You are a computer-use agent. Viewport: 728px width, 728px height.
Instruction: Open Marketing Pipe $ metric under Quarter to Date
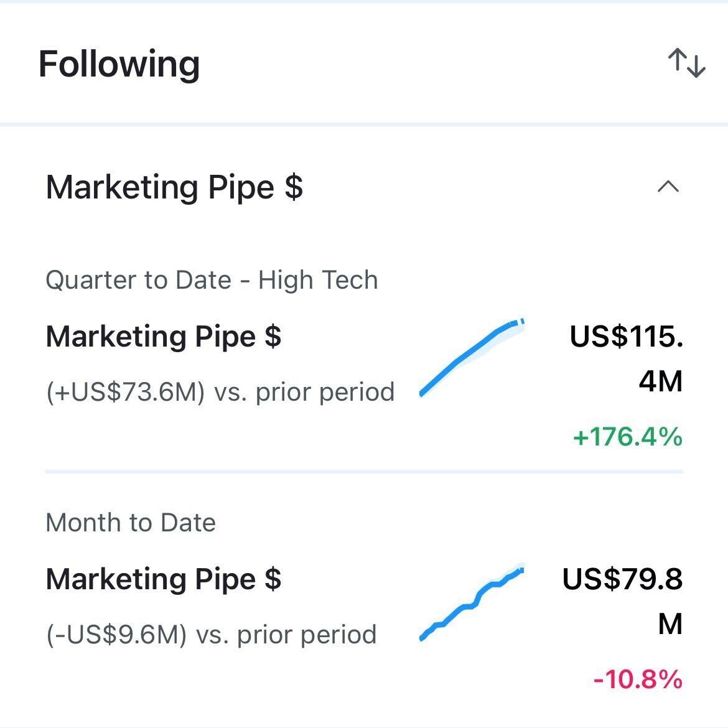pos(163,337)
